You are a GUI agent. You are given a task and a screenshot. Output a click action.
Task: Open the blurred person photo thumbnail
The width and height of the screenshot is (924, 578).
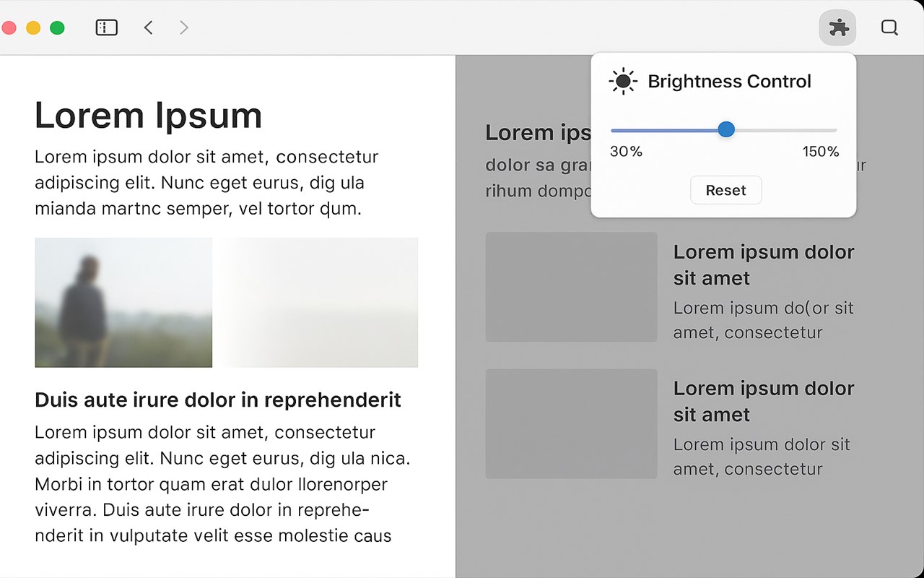pyautogui.click(x=123, y=302)
